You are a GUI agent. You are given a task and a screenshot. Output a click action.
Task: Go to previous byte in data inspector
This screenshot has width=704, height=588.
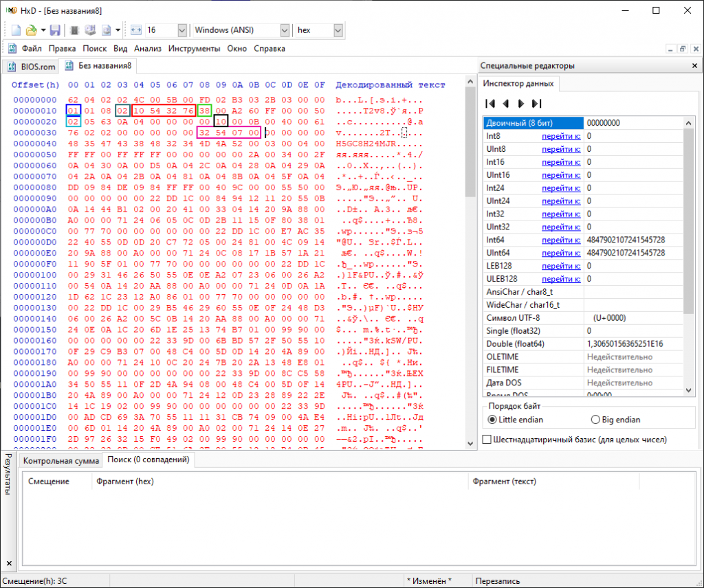(x=506, y=104)
